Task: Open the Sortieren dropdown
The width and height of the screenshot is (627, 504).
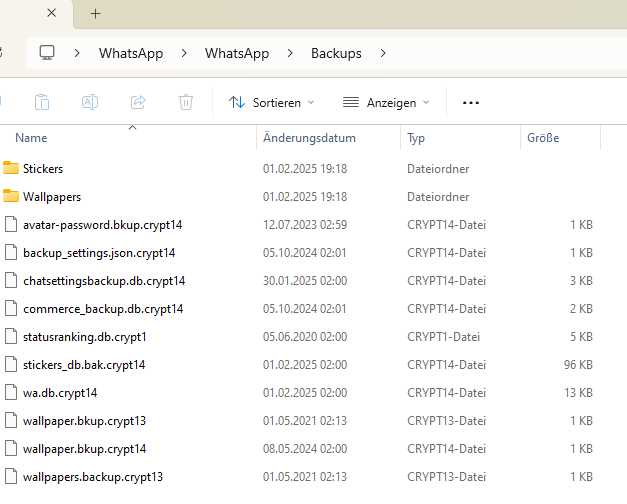Action: 271,102
